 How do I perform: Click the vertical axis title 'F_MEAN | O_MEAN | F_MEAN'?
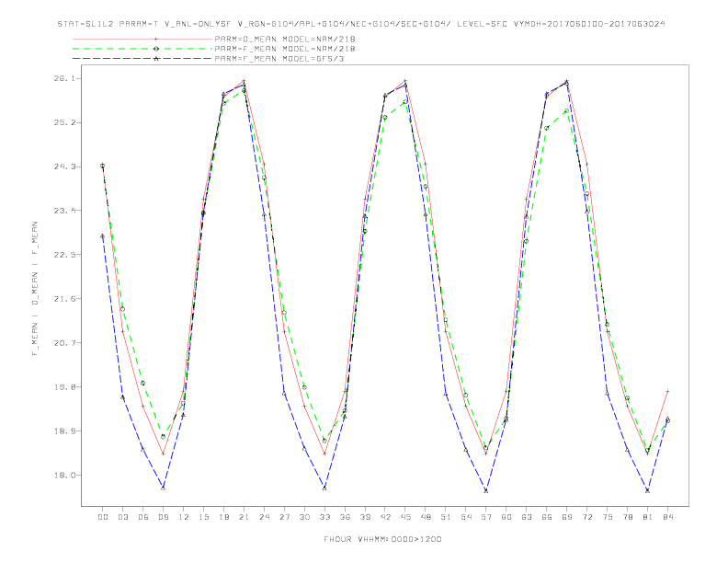(35, 289)
